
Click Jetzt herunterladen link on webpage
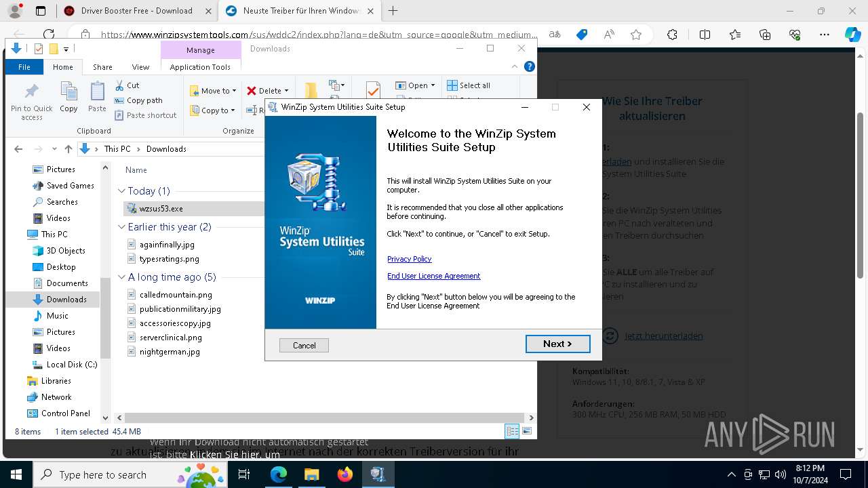pos(663,335)
